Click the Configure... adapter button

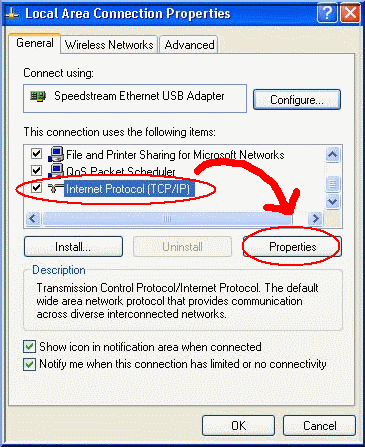[x=297, y=100]
